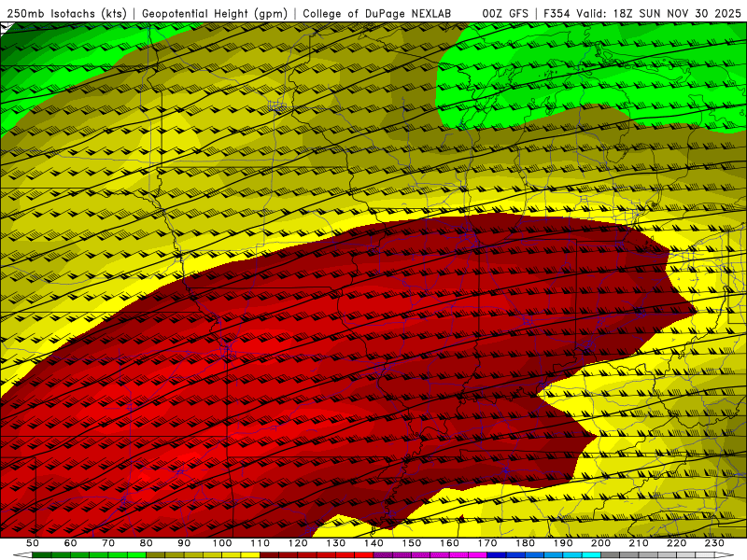This screenshot has width=747, height=560.
Task: Click the 80 label on color scale
Action: click(146, 543)
